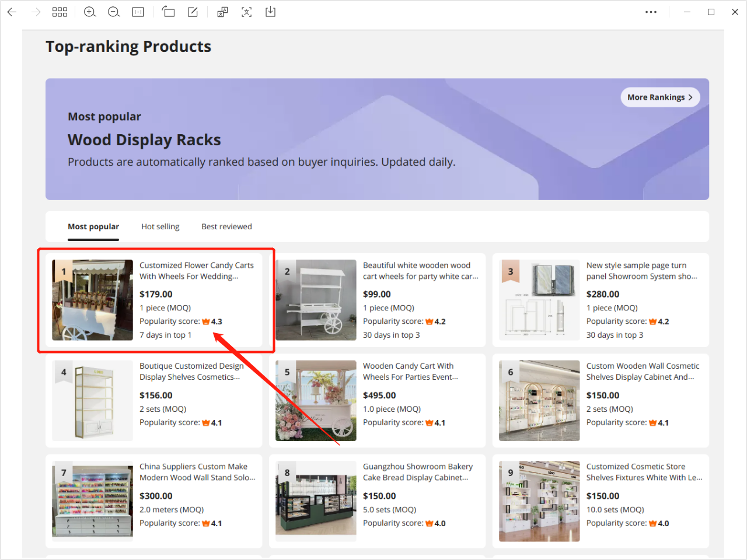Click the text recognition scan icon

pos(247,12)
